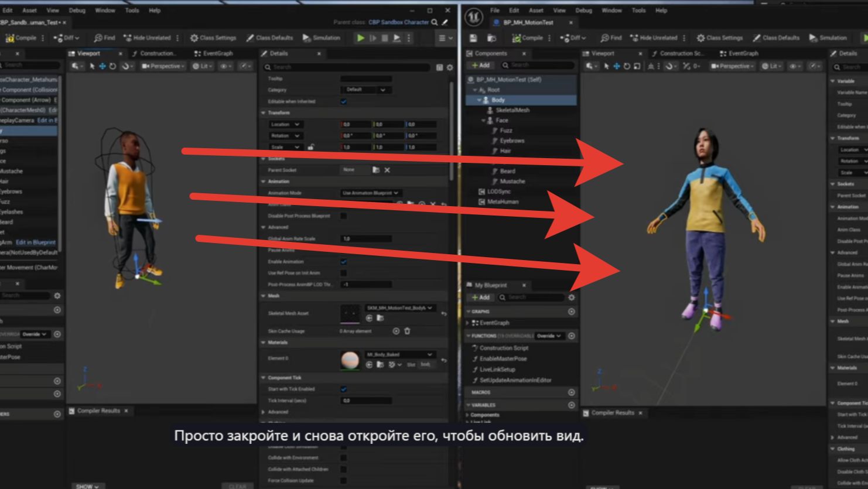868x489 pixels.
Task: Enable Disable Post Process Blueprint checkbox
Action: 344,216
